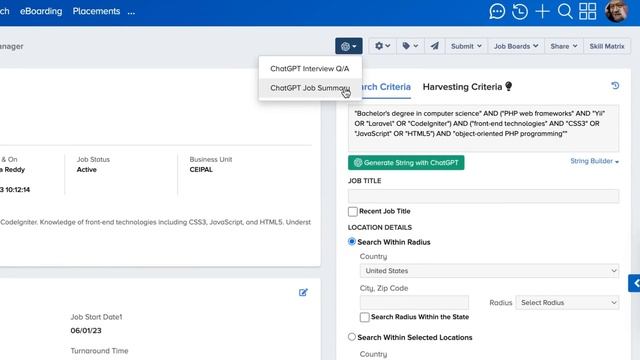The image size is (640, 360).
Task: Click Generate String with ChatGPT button
Action: click(406, 162)
